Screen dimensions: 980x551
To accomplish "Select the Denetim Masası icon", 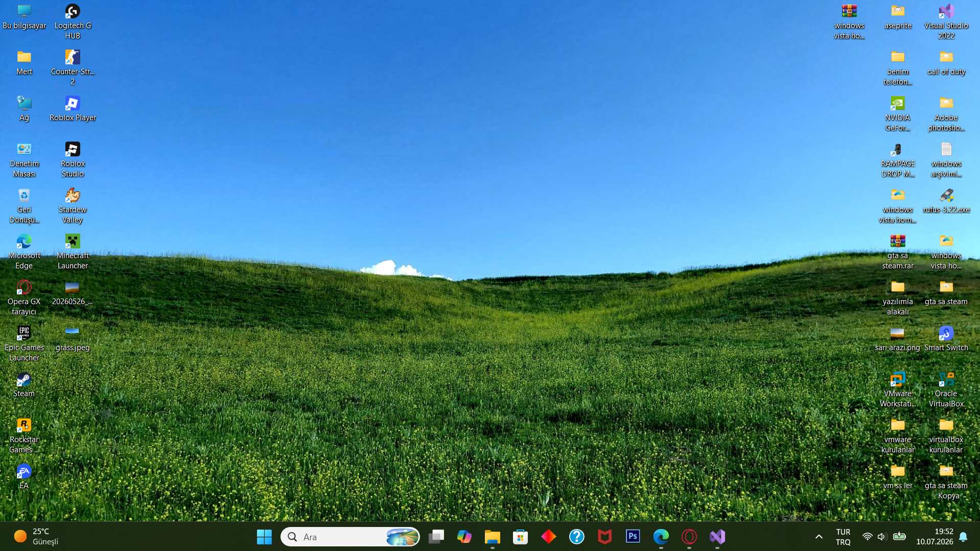I will (x=24, y=160).
